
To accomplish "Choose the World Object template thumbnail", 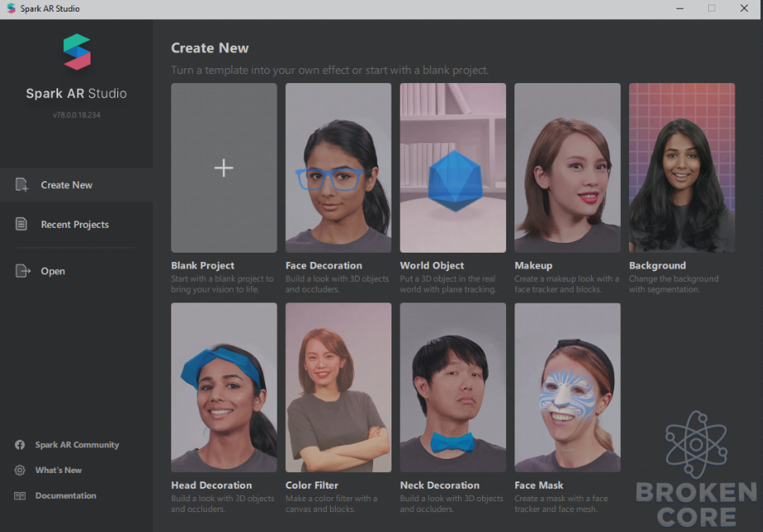I will coord(453,168).
